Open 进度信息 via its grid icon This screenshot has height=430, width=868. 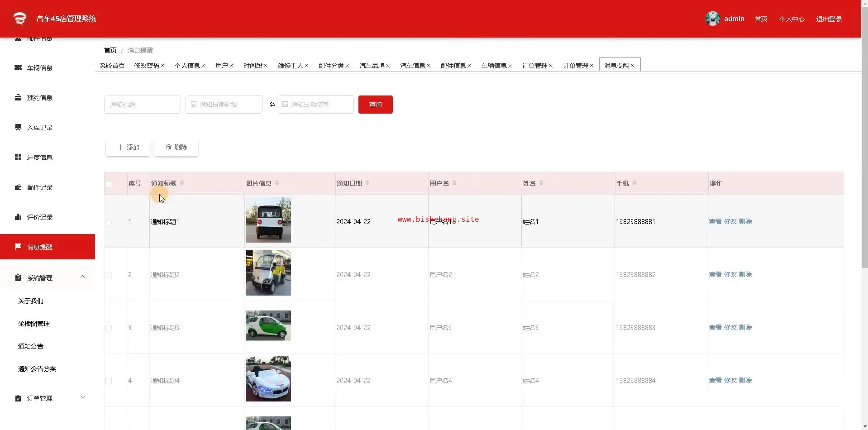click(x=18, y=157)
